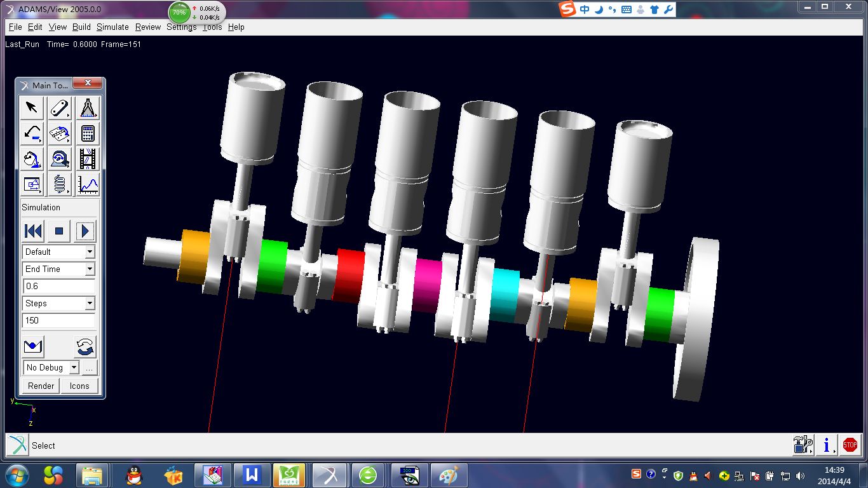Viewport: 868px width, 488px height.
Task: Open the animation filmstrip tool
Action: (x=88, y=159)
